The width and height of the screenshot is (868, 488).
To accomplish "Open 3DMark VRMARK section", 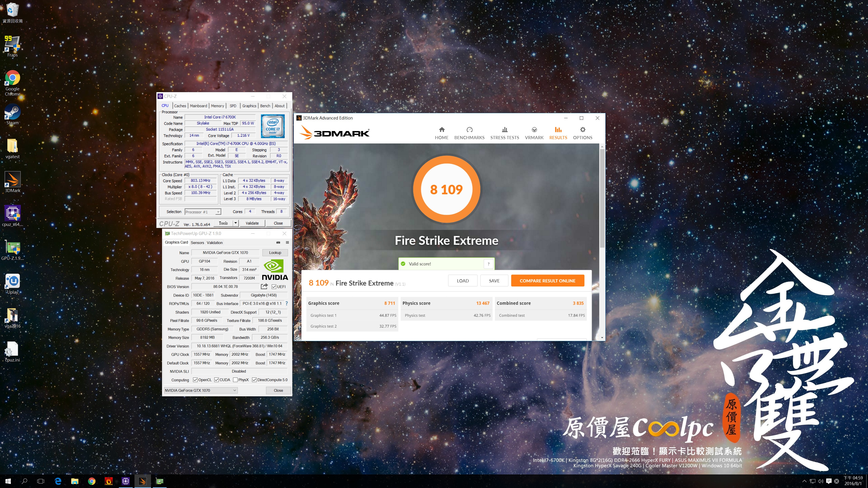I will (534, 133).
